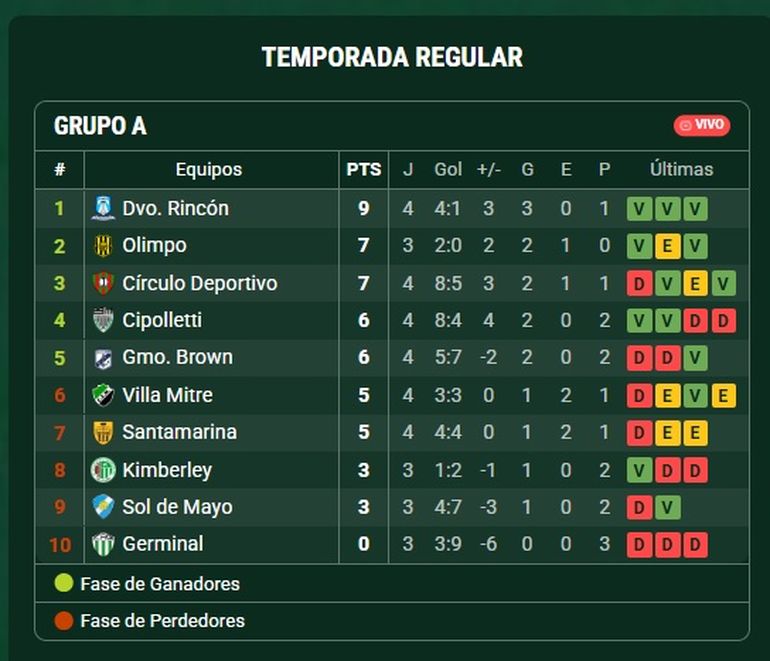Click the PTS column header
The image size is (770, 661).
(363, 170)
